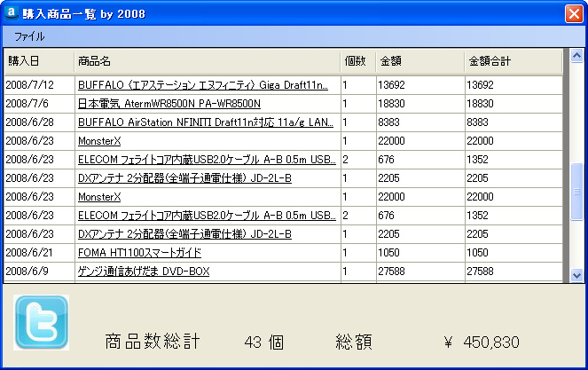This screenshot has width=588, height=370.
Task: Click the scrollbar up arrow
Action: (576, 56)
